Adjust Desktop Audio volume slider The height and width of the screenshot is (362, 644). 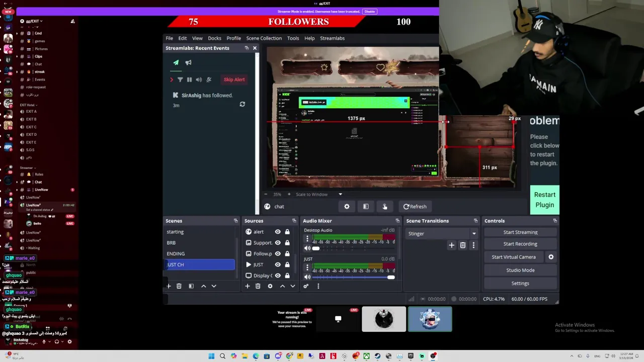click(x=354, y=248)
